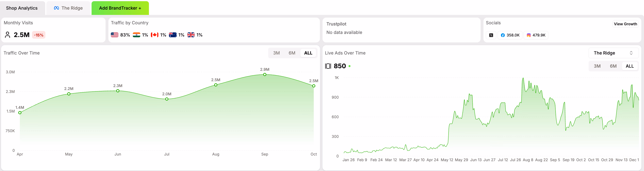Click the May 2.2M data point
This screenshot has width=644, height=171.
[69, 94]
